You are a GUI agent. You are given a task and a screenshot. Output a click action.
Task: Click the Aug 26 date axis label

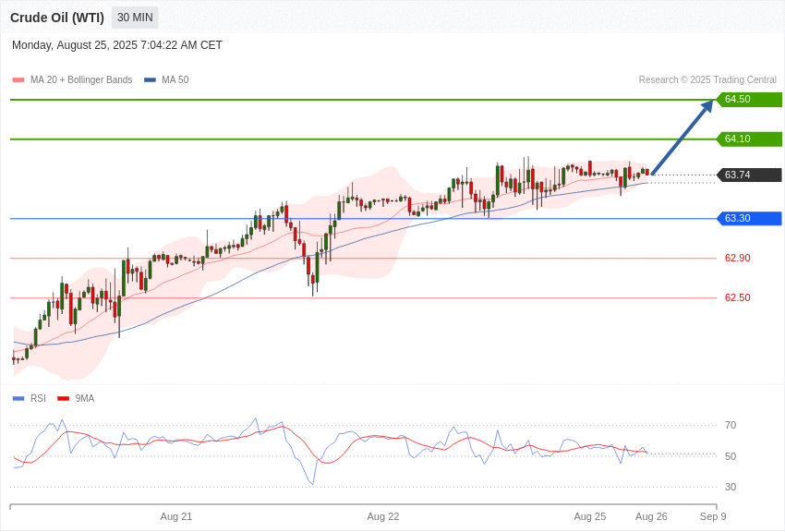pos(651,516)
